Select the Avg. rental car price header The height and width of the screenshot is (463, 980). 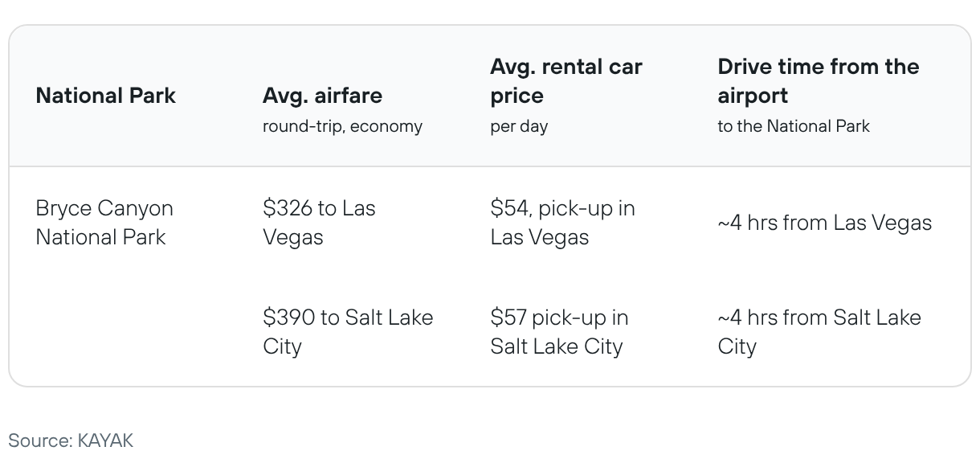coord(566,81)
